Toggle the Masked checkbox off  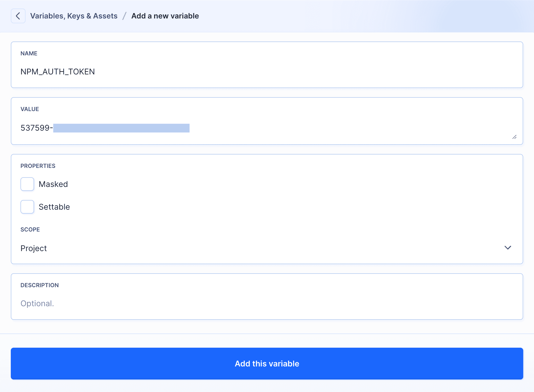click(x=27, y=184)
